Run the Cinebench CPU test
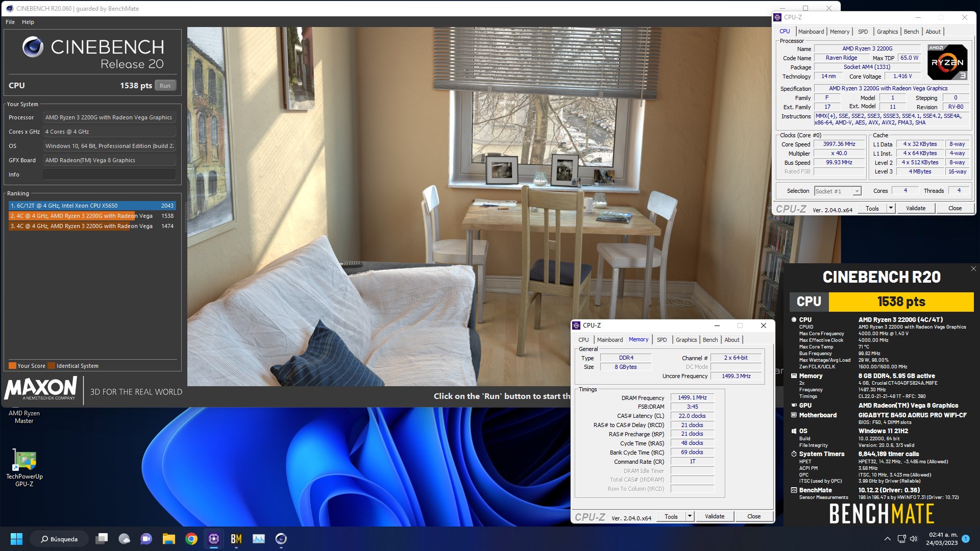980x551 pixels. tap(165, 86)
